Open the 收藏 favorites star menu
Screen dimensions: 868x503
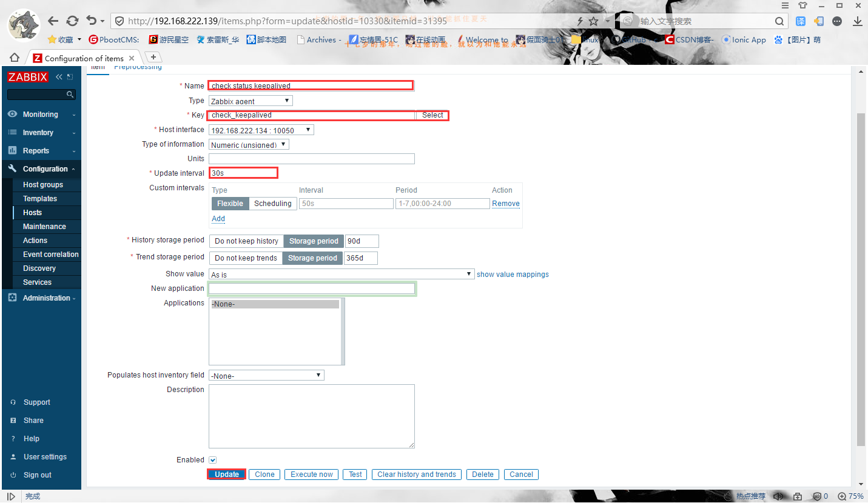point(65,39)
